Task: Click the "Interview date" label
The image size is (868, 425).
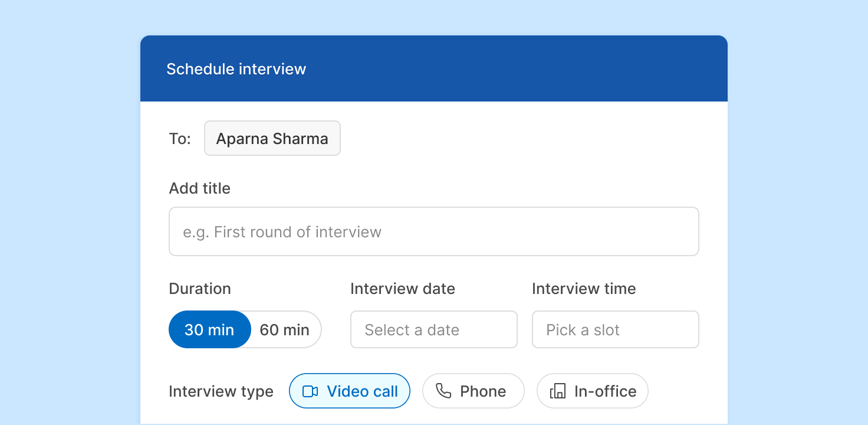Action: pos(403,289)
